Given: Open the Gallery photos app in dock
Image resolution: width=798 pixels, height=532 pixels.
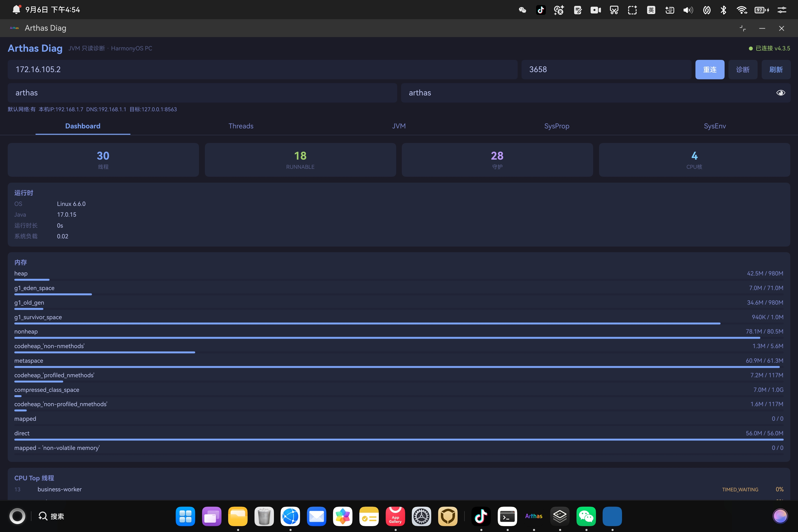Looking at the screenshot, I should pos(343,516).
